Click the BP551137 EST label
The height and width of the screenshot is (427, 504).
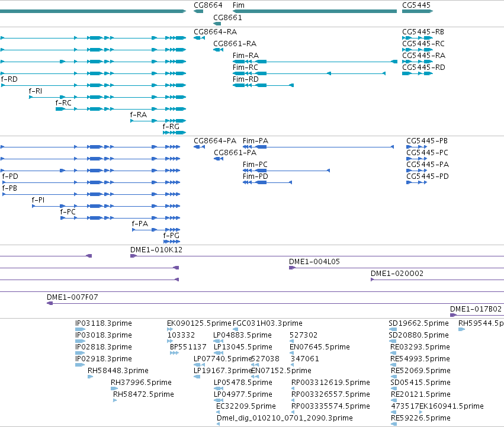click(188, 347)
